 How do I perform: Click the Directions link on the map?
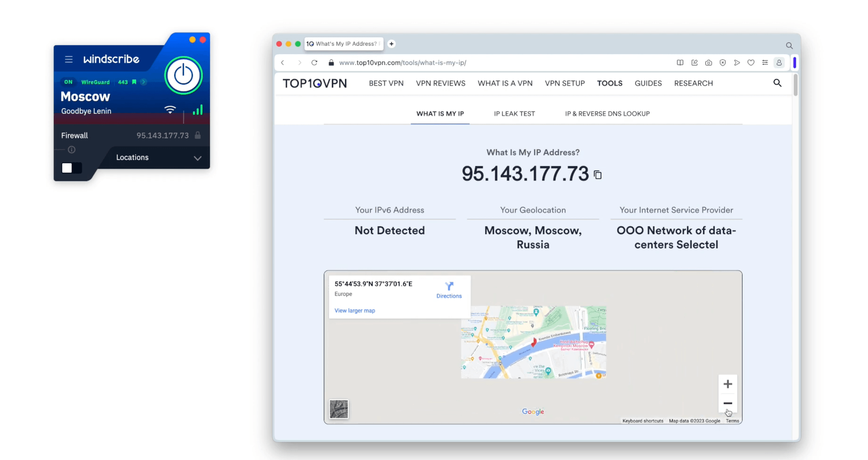point(449,290)
